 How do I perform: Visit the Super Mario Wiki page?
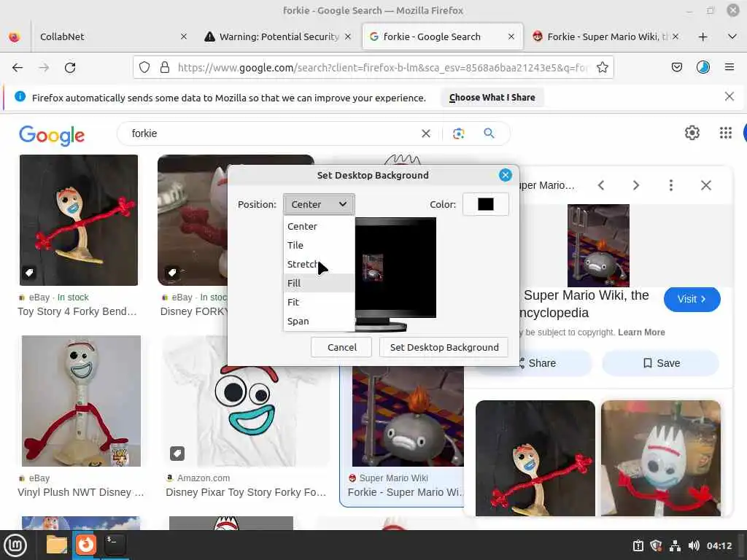click(x=692, y=299)
